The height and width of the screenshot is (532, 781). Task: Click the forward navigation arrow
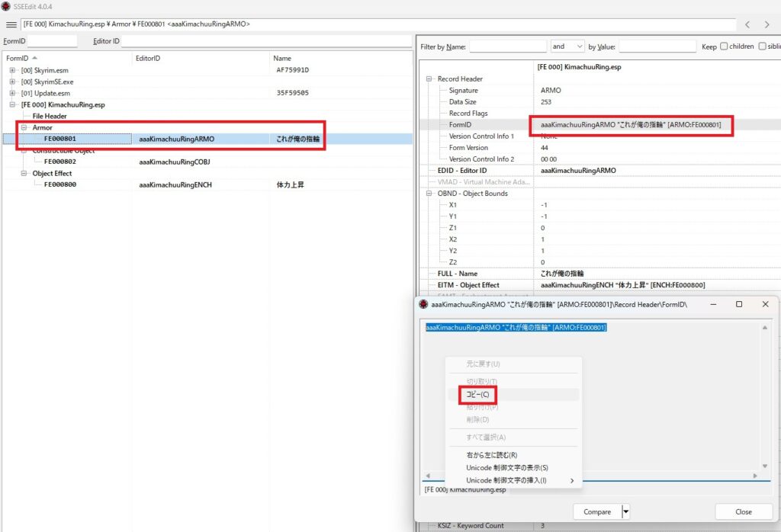[x=768, y=24]
